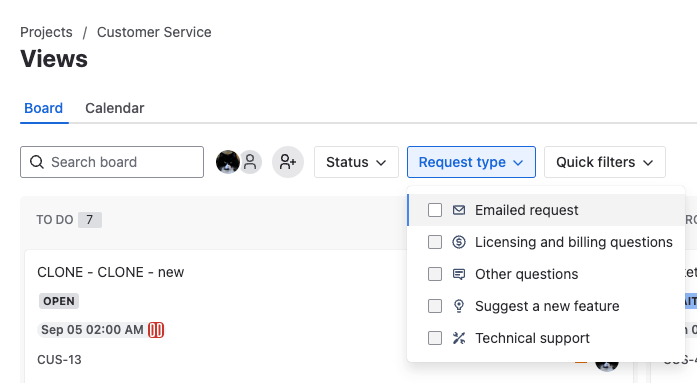Click the TO DO column header
Viewport: 697px width, 383px height.
55,220
